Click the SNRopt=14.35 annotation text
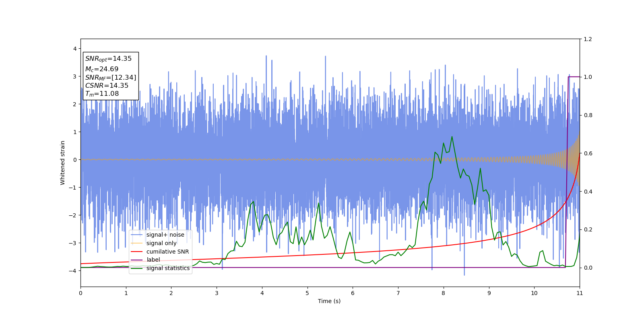 (x=108, y=59)
